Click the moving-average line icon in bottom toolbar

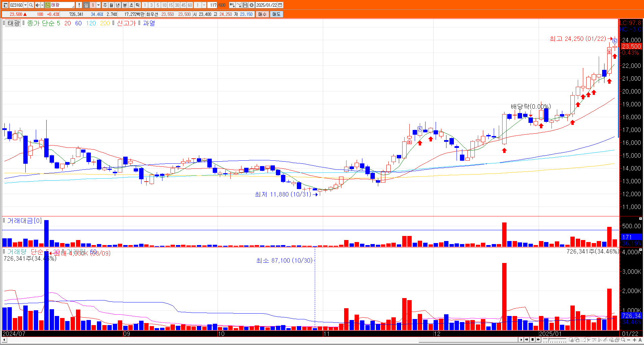(594, 340)
